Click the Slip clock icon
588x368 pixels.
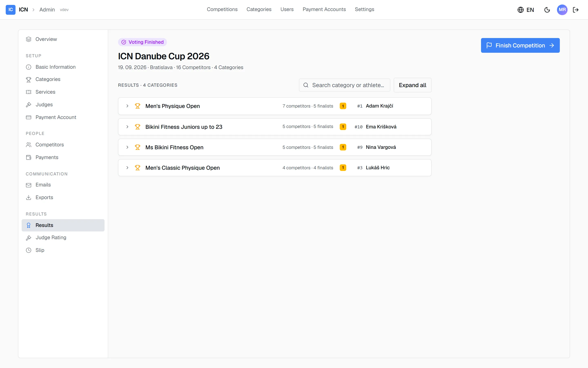(x=29, y=250)
